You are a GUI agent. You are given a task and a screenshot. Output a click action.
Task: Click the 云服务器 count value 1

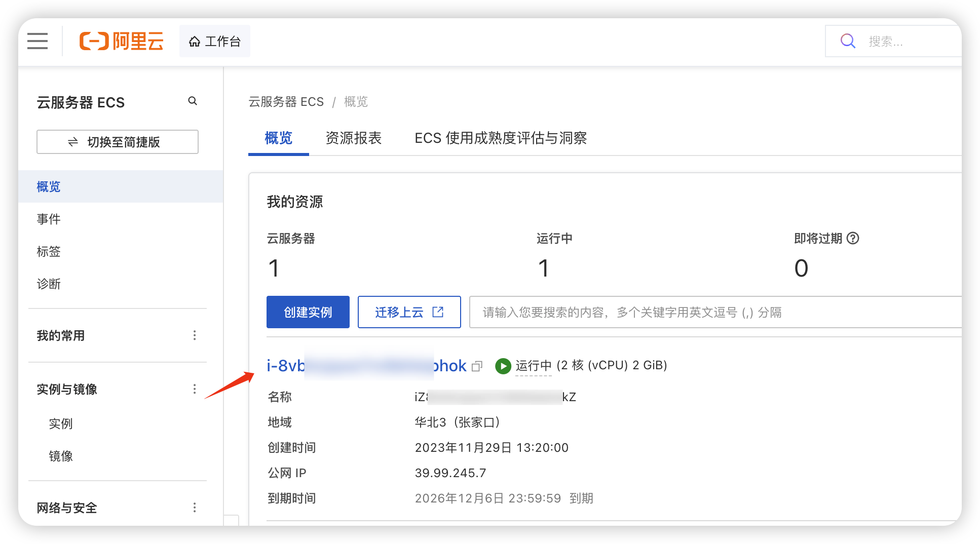pyautogui.click(x=274, y=268)
